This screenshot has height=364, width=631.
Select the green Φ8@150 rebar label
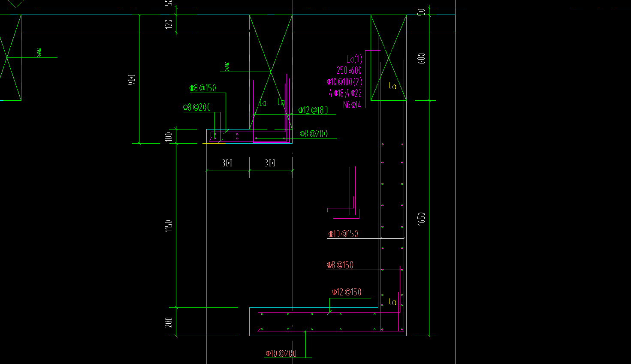click(203, 88)
